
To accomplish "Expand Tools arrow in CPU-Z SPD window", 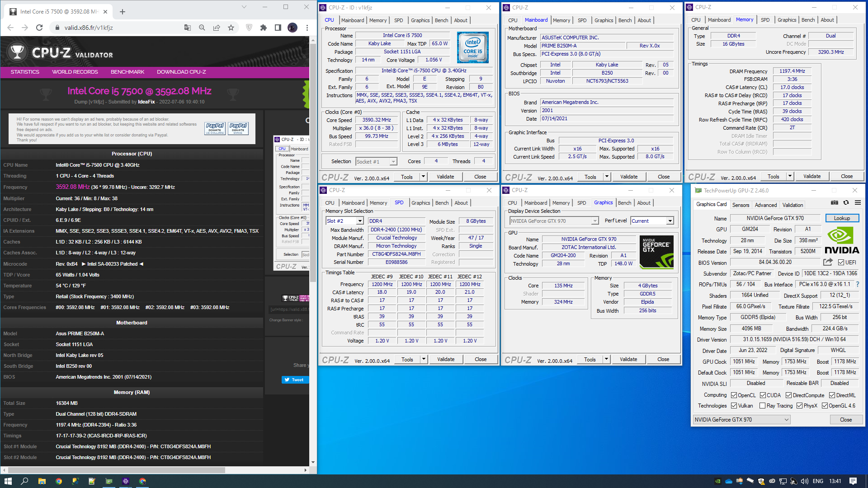I will tap(424, 359).
